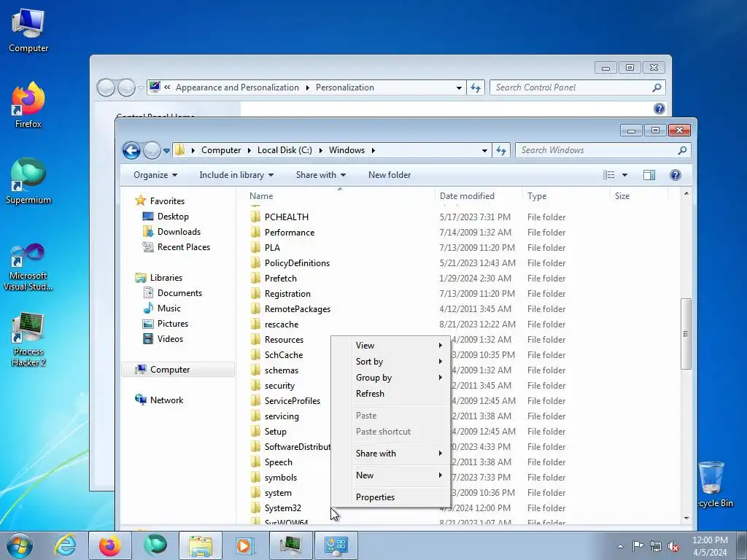Click Personalization in Control Panel breadcrumb

point(344,87)
